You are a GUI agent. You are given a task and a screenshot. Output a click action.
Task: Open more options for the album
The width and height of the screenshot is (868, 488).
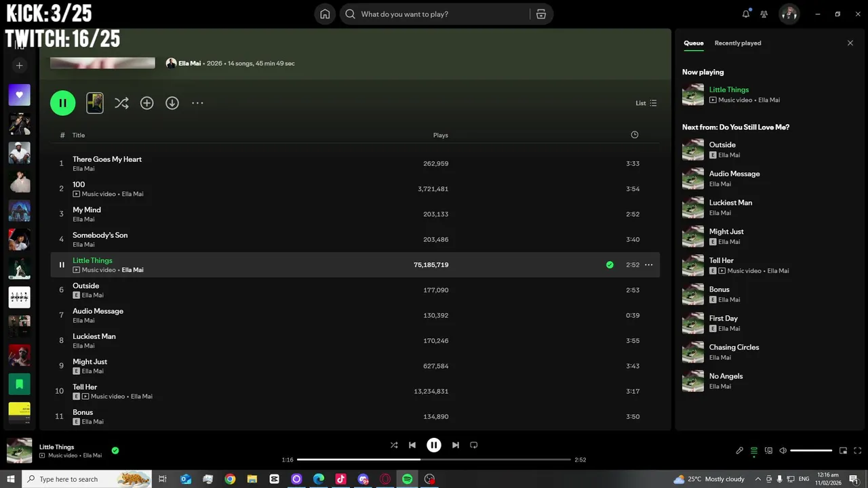pyautogui.click(x=197, y=103)
